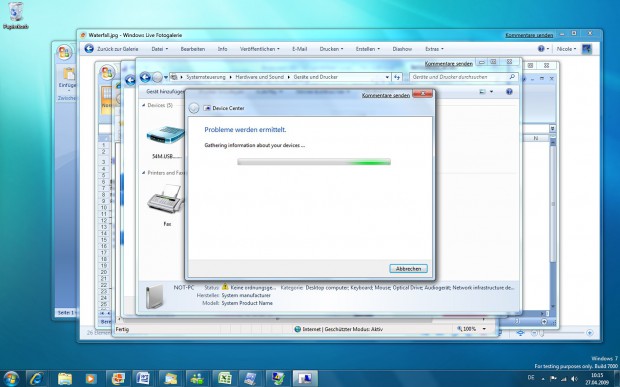The image size is (620, 387).
Task: Click Systemsteuerung in the address breadcrumb
Action: [x=206, y=77]
